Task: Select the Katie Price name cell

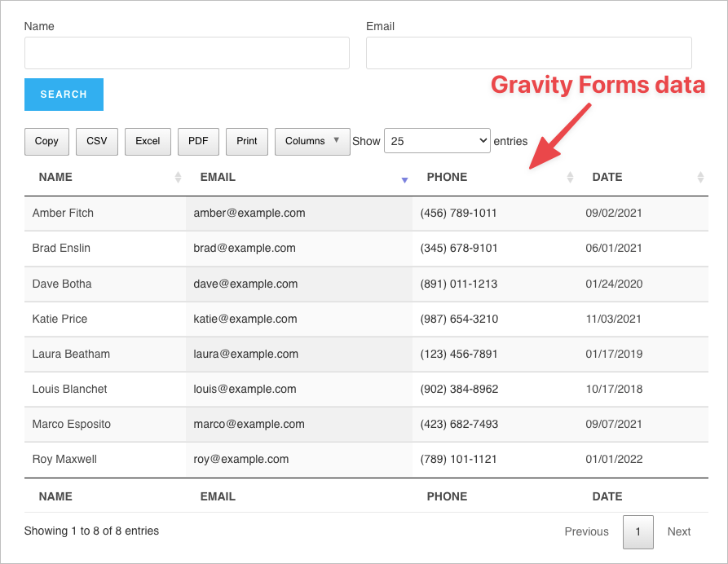Action: click(x=105, y=319)
